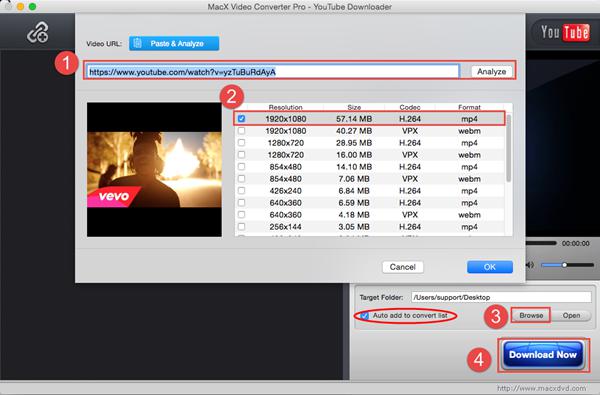Mute using the speaker volume icon
This screenshot has width=600, height=395.
click(530, 265)
